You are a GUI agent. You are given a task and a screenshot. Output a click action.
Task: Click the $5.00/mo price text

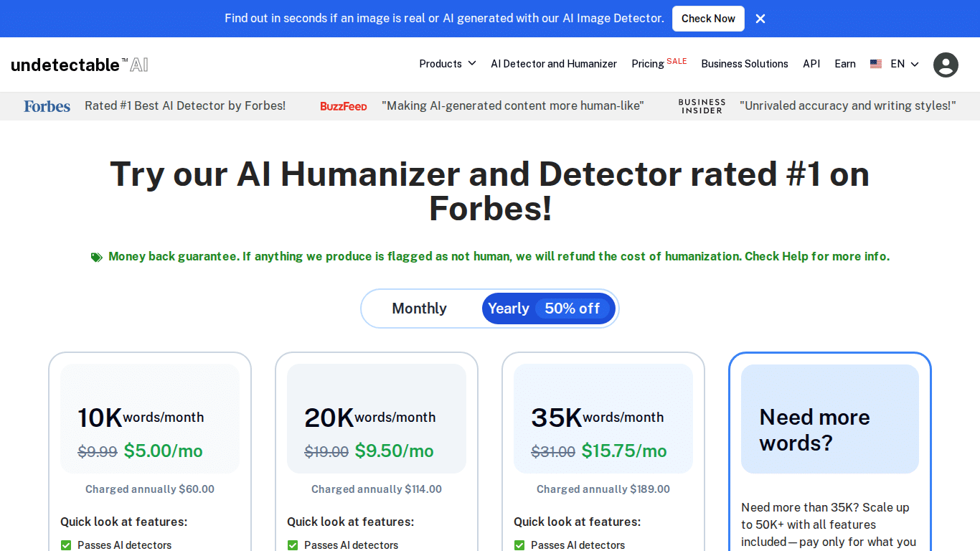point(163,451)
